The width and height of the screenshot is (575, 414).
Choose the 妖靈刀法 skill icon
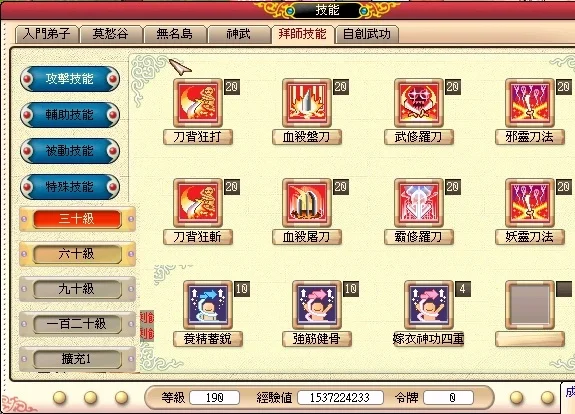click(530, 203)
